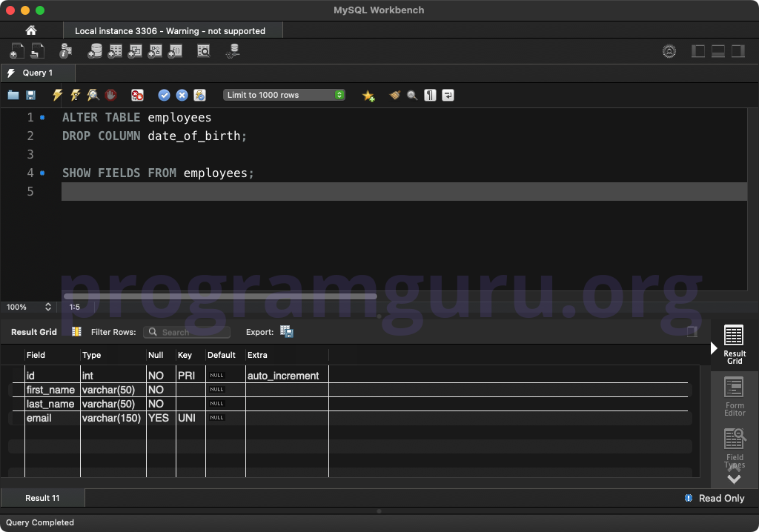
Task: Click the Extra column header
Action: click(x=287, y=355)
